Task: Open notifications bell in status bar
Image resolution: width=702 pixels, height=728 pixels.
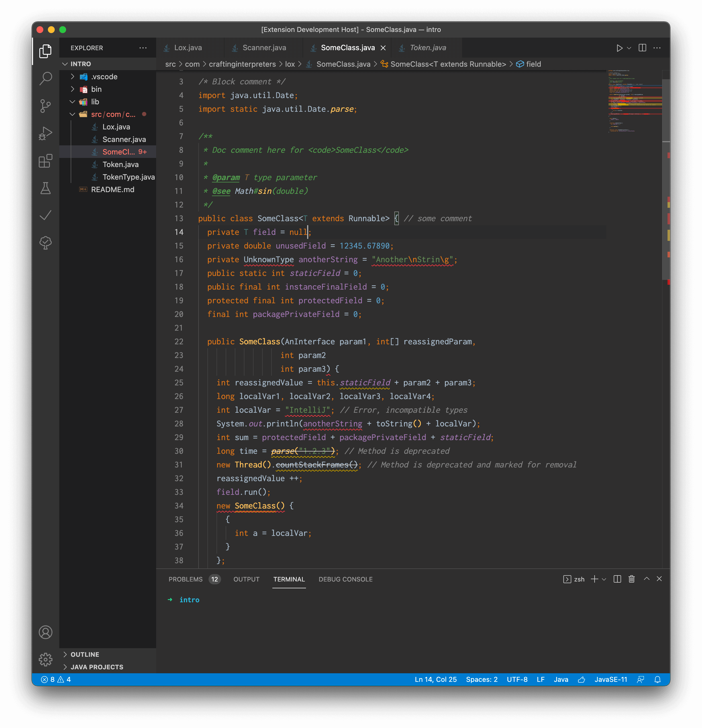Action: click(x=658, y=679)
